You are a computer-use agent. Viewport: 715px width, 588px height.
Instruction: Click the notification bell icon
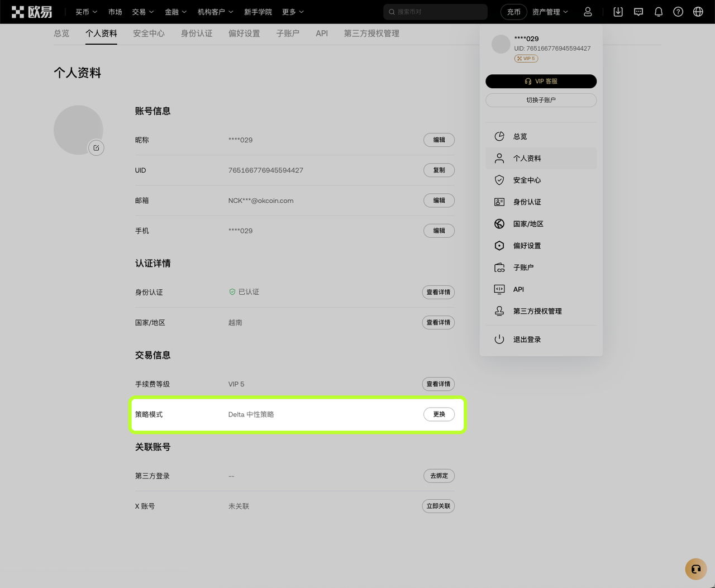659,12
